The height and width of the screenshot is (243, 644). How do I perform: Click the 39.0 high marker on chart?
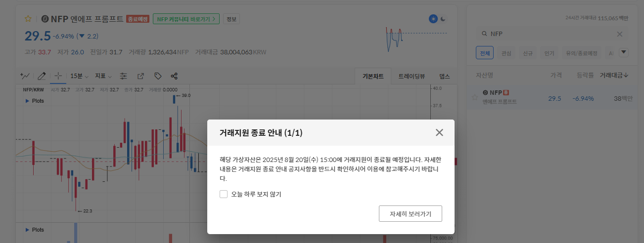tap(183, 95)
